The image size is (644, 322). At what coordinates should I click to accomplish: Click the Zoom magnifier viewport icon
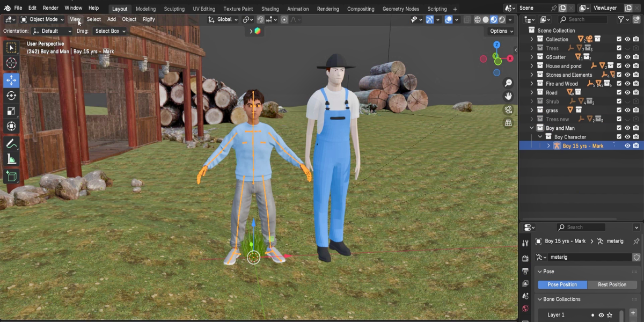pos(508,83)
